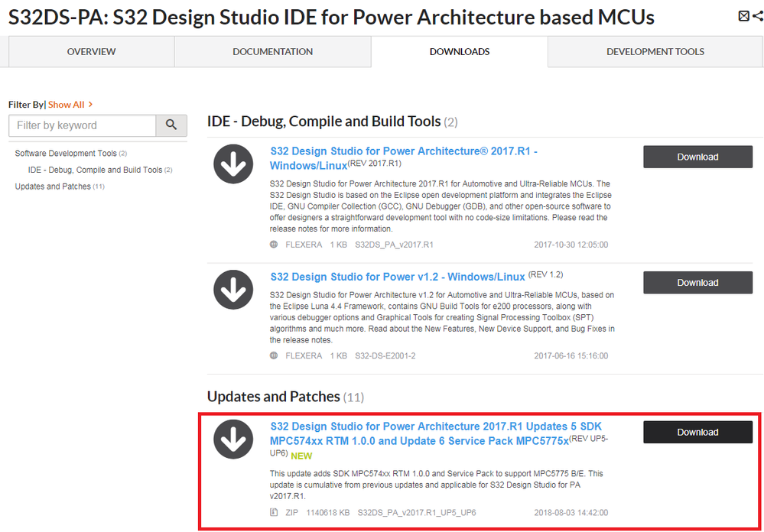Viewport: 764px width, 532px height.
Task: Open 2017.R1 Updates 5 SDK MPC574xx title link
Action: (436, 433)
